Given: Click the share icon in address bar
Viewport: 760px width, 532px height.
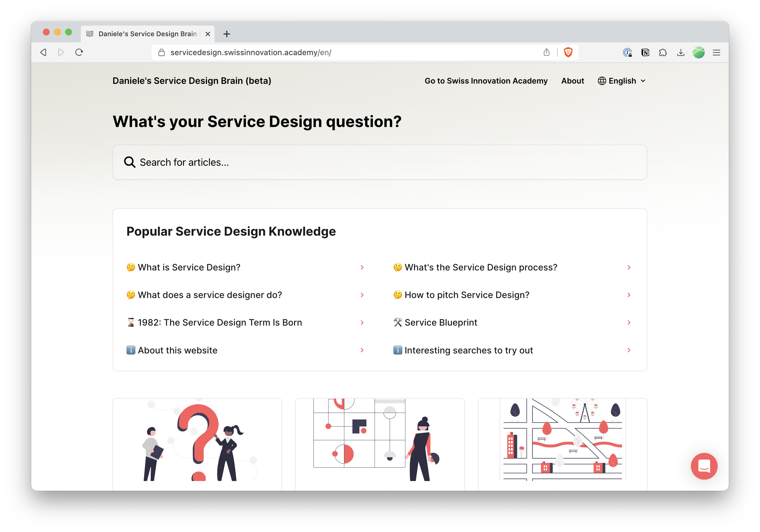Looking at the screenshot, I should tap(546, 52).
